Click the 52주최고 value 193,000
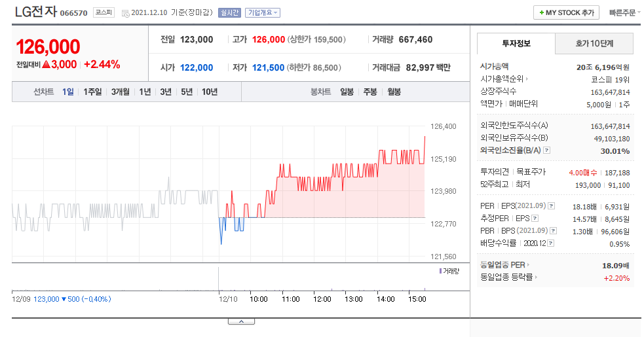This screenshot has width=644, height=337. pyautogui.click(x=588, y=185)
